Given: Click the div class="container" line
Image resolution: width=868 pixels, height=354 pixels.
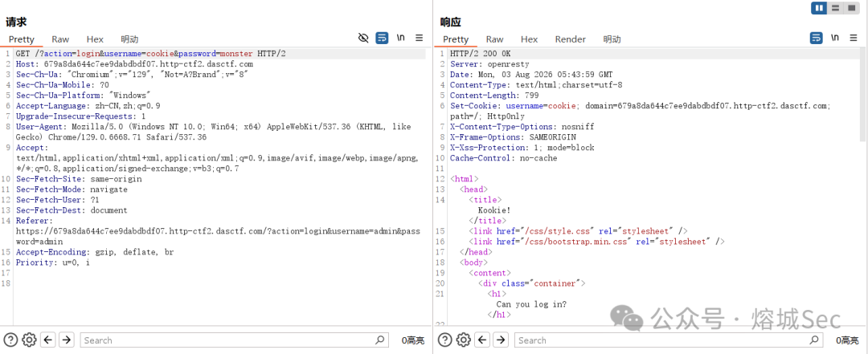Looking at the screenshot, I should point(532,283).
